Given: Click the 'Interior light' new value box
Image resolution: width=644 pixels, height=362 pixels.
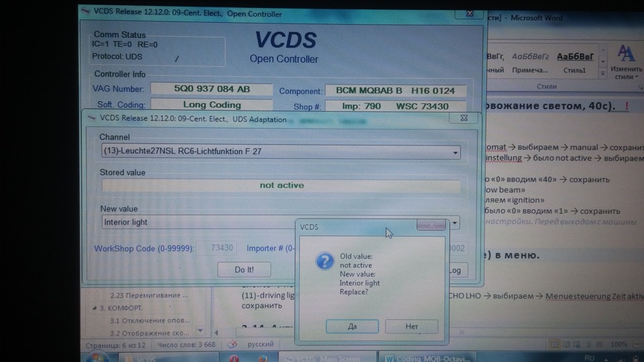Looking at the screenshot, I should tap(199, 223).
